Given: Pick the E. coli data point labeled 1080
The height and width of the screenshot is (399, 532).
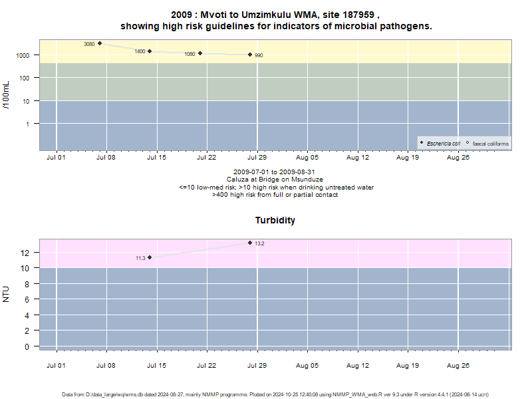Looking at the screenshot, I should [200, 53].
